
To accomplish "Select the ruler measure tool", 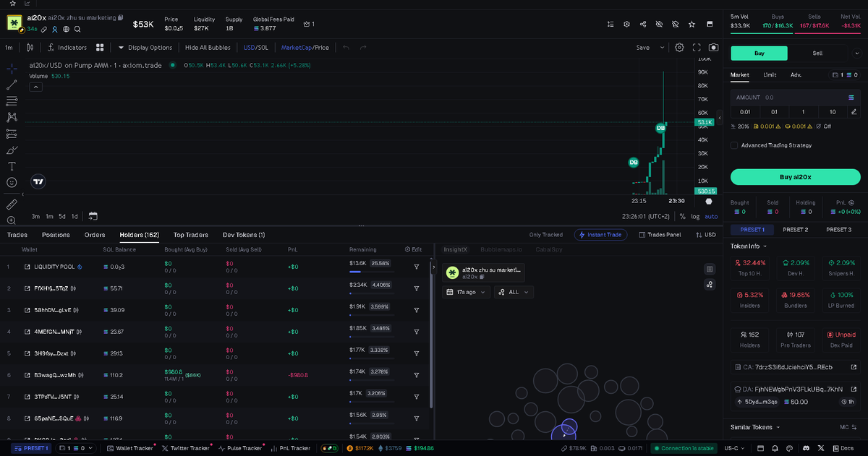I will 12,205.
